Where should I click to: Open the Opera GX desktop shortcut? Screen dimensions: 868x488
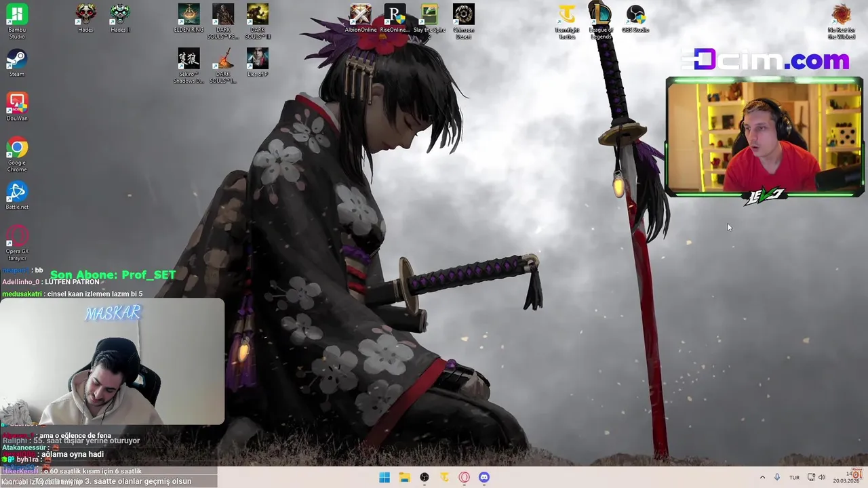(17, 243)
